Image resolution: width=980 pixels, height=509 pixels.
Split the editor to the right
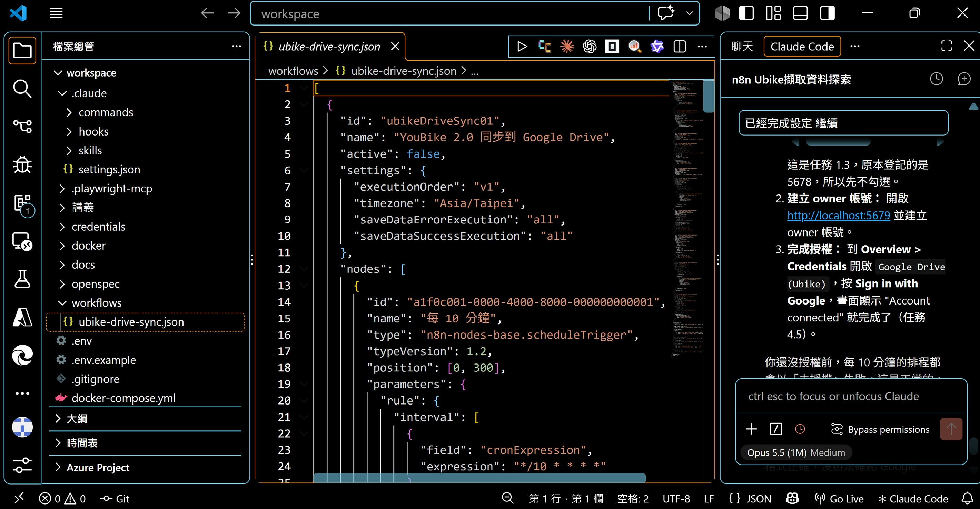pyautogui.click(x=680, y=47)
